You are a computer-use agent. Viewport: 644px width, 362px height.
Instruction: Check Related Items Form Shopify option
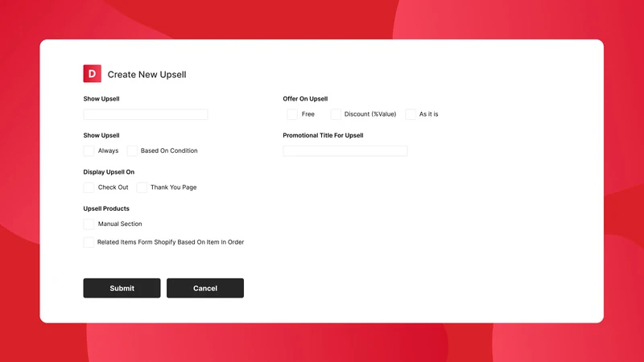coord(89,242)
